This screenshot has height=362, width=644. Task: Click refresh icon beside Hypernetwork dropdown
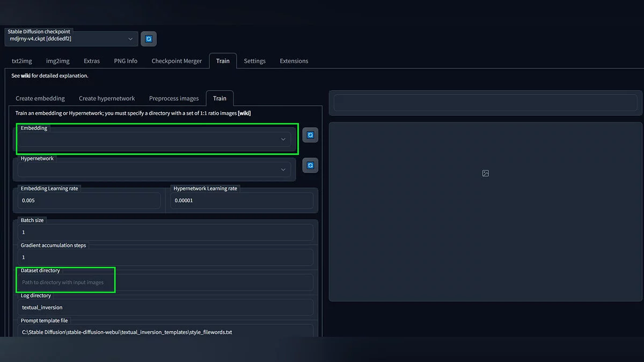[310, 165]
